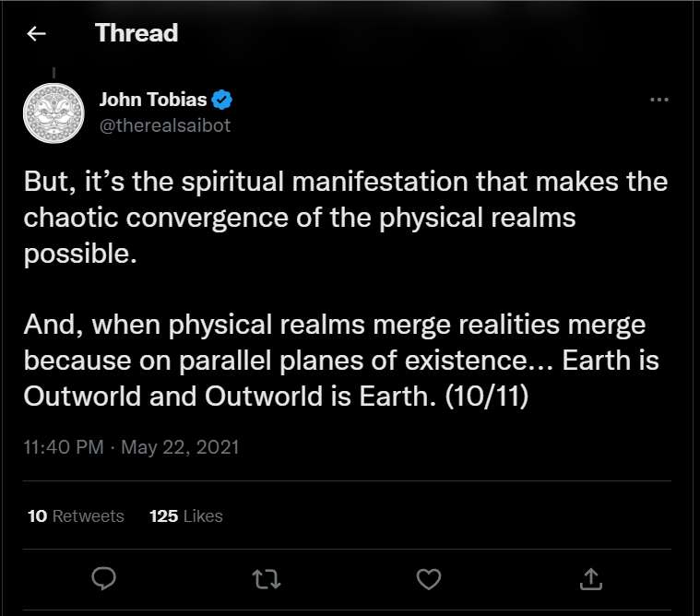
Task: Open John Tobias's profile avatar
Action: tap(53, 113)
